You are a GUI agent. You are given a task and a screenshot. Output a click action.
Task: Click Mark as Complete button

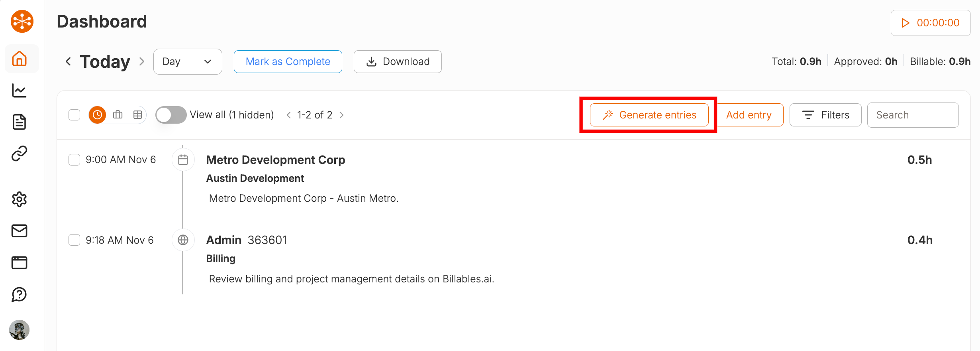tap(288, 62)
